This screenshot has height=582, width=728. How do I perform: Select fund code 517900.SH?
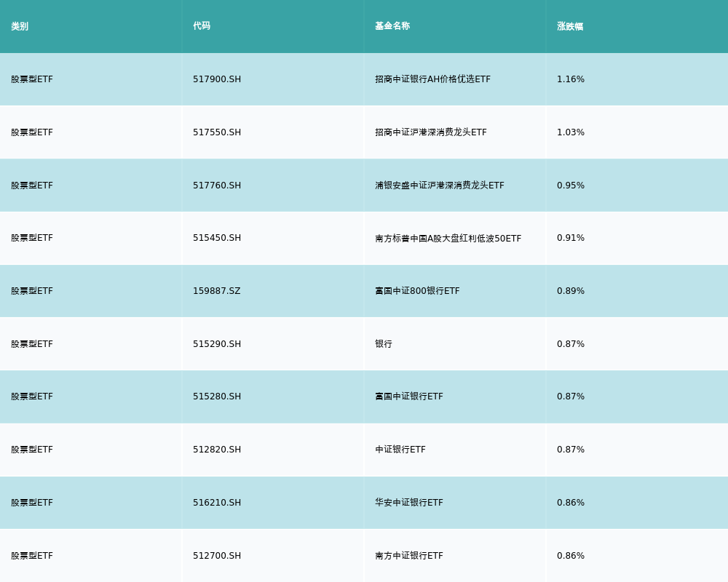click(217, 79)
